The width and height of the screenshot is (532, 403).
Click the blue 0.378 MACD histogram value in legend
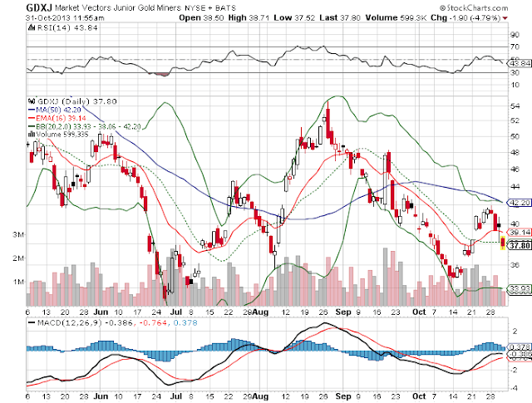(185, 323)
